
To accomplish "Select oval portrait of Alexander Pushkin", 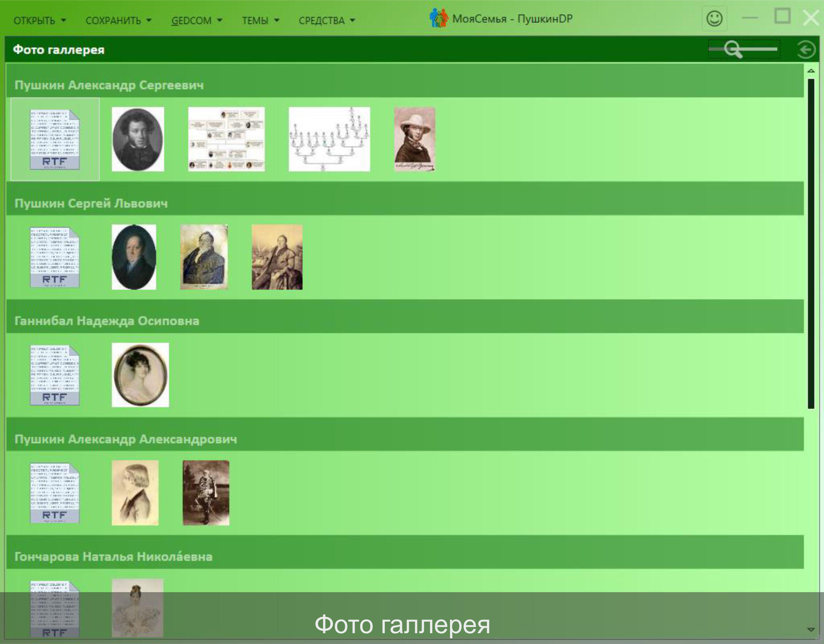I will [x=138, y=139].
